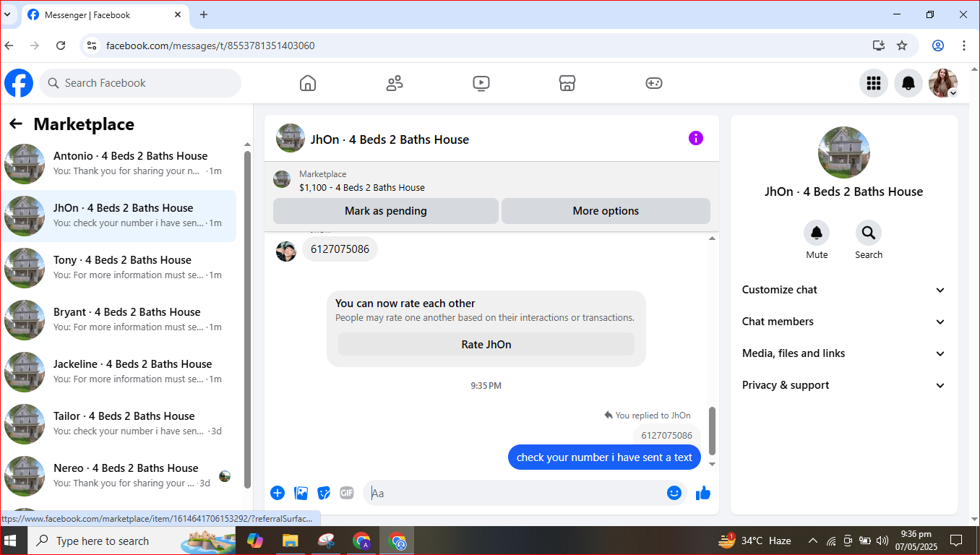Viewport: 980px width, 555px height.
Task: Click JhOn's avatar beside 6127075086 message
Action: pos(286,251)
